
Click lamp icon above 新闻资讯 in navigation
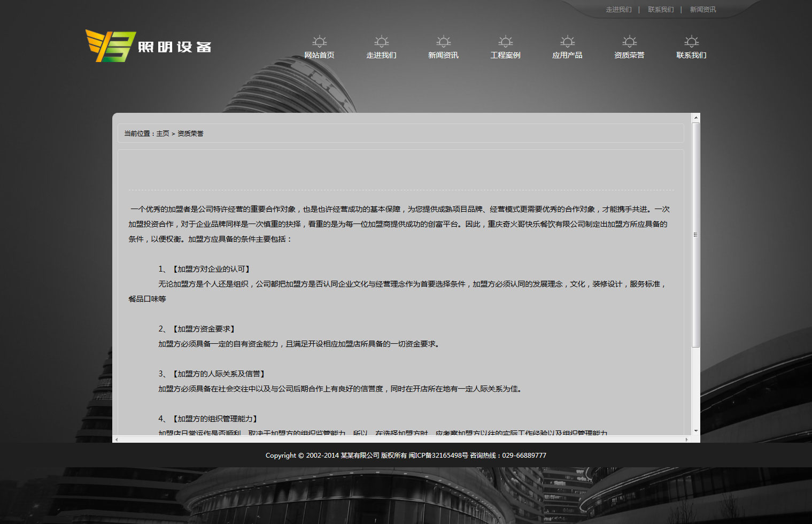(443, 42)
